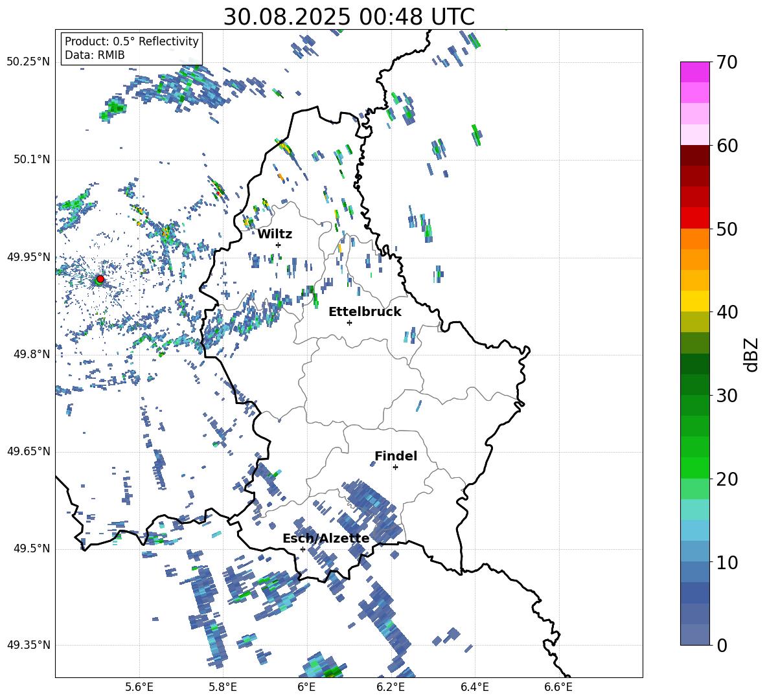The height and width of the screenshot is (700, 767).
Task: Click the colorbar tick label 50
Action: 727,229
